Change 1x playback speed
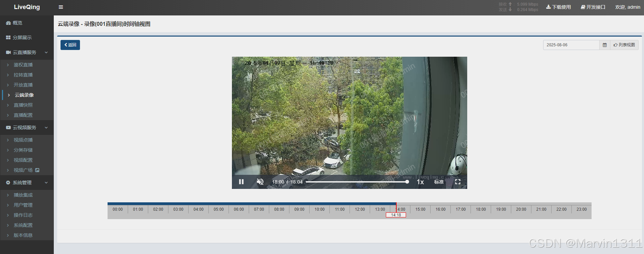Image resolution: width=644 pixels, height=254 pixels. coord(420,182)
